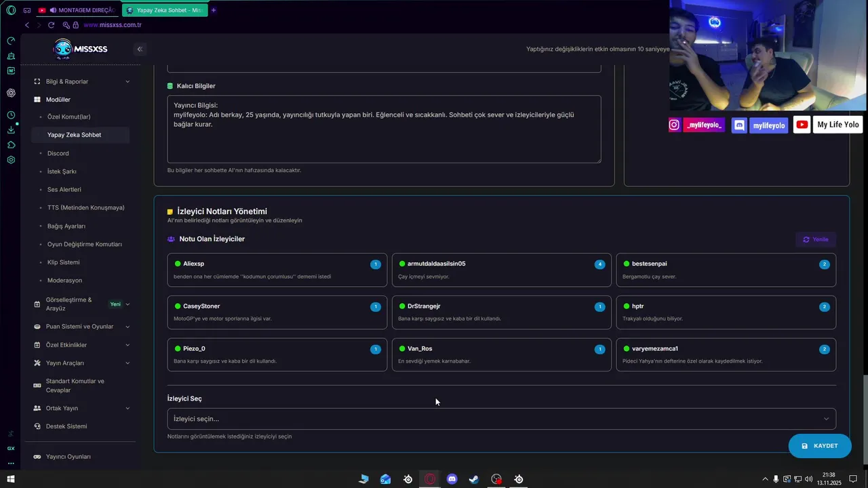Open TTS (Metinden Konuşmaya) menu item
The image size is (868, 488).
coord(85,207)
